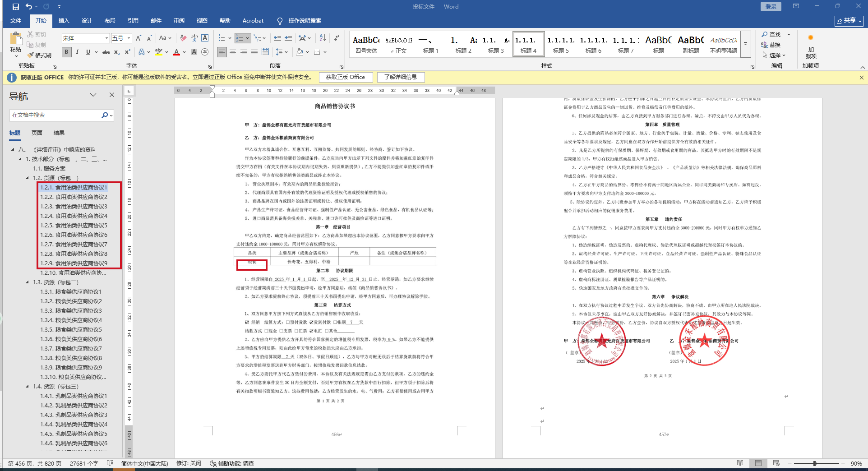868x471 pixels.
Task: Apply distributed alignment
Action: click(x=265, y=52)
